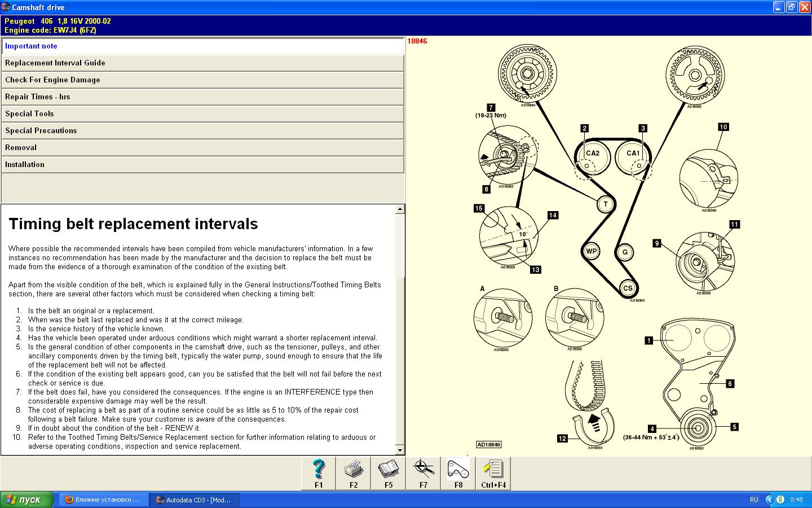
Task: Select the Important note section
Action: pos(202,46)
